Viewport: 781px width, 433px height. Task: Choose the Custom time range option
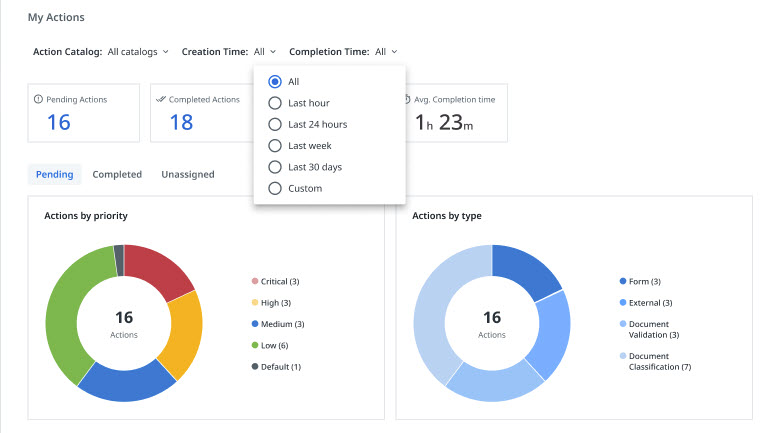(x=275, y=188)
